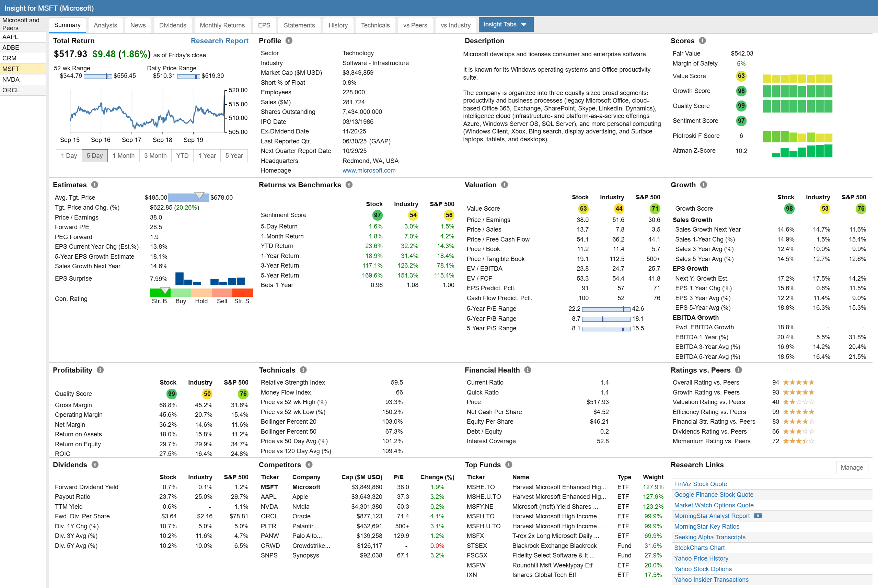Select the 1 Month chart range
Viewport: 878px width, 588px height.
(x=124, y=156)
